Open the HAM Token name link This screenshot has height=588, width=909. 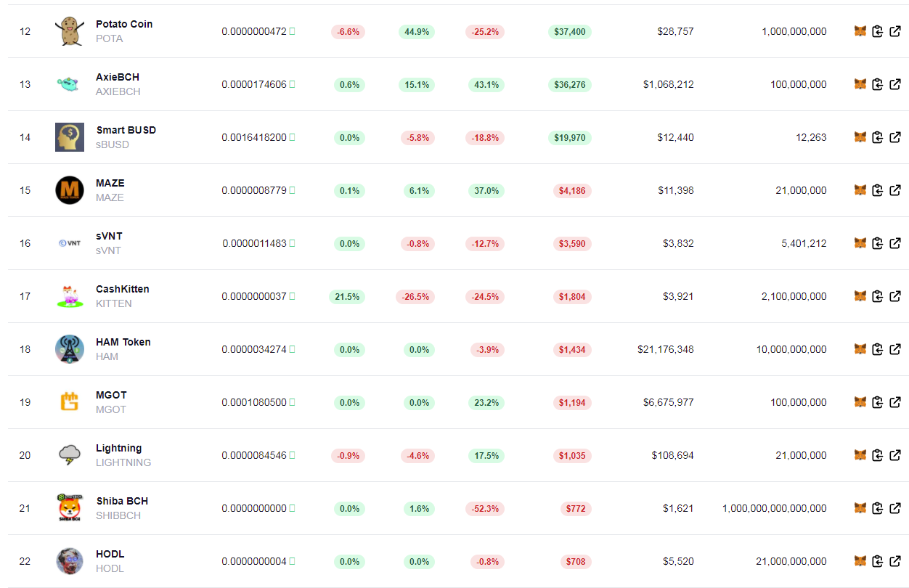123,342
